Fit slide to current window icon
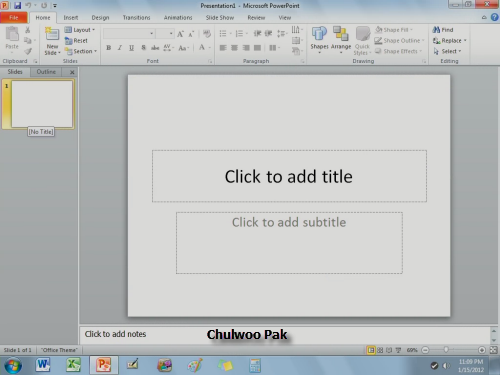Screen dimensions: 500x375 point(493,350)
